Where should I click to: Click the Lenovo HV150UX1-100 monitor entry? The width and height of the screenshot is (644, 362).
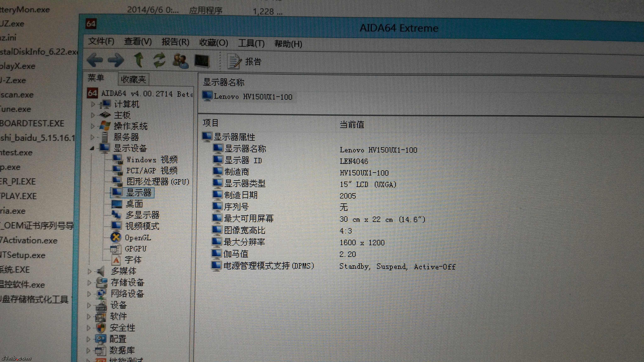253,97
